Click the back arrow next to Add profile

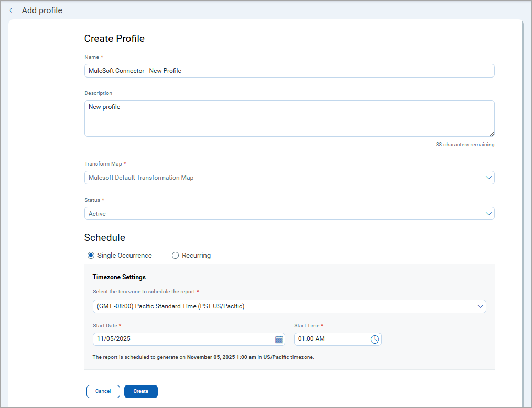(x=13, y=10)
